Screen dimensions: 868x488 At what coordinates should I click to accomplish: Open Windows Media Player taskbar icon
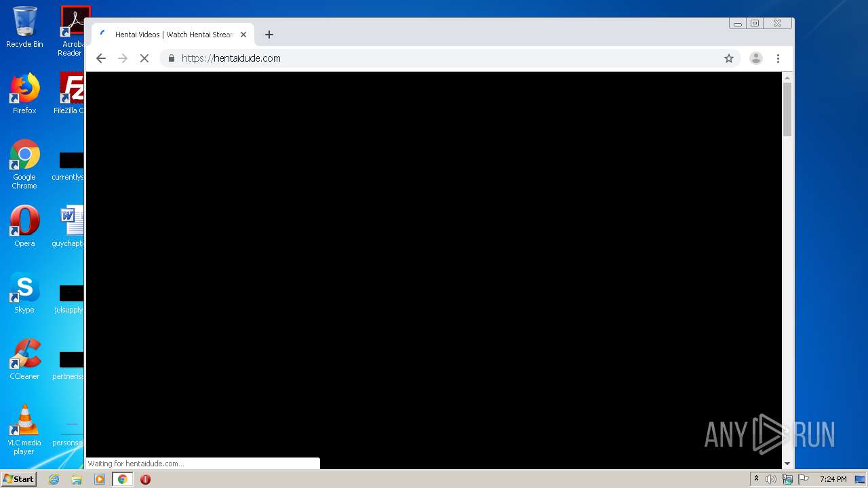[100, 479]
